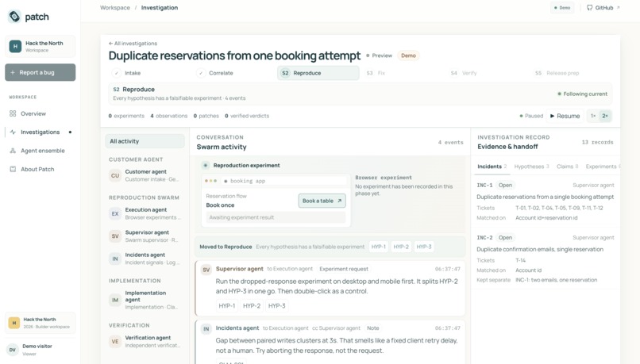This screenshot has width=640, height=364.
Task: Click the booking app address bar
Action: pyautogui.click(x=283, y=181)
